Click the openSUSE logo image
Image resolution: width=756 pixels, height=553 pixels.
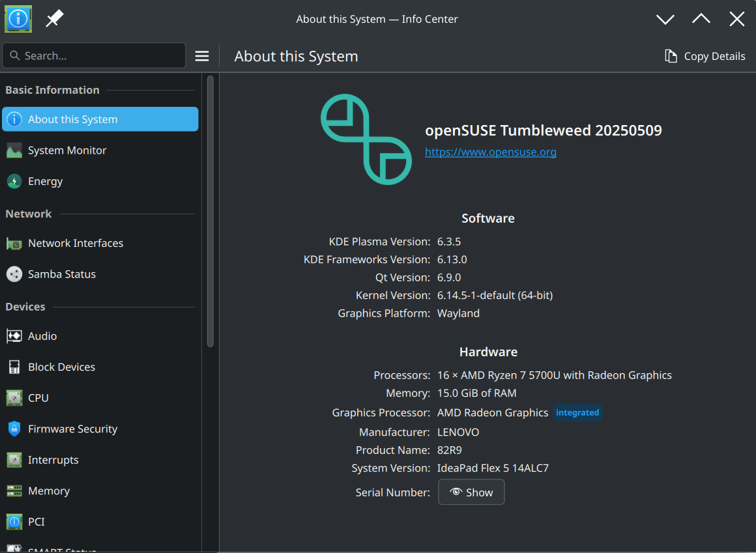click(x=366, y=139)
